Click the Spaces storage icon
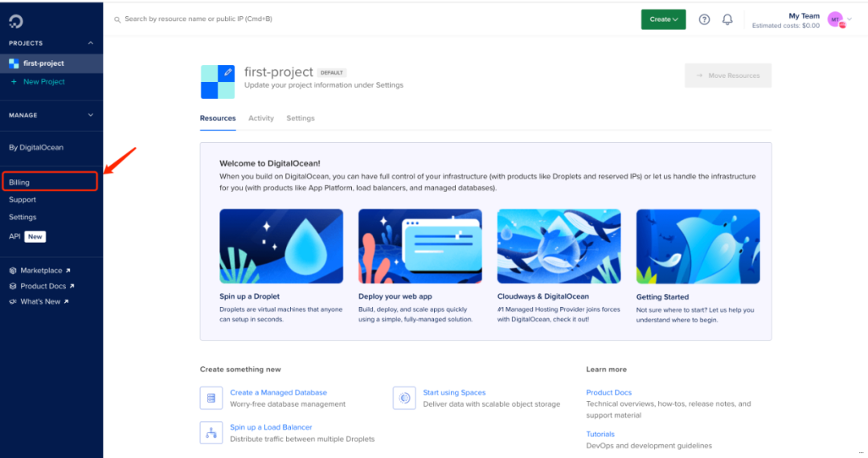The width and height of the screenshot is (868, 458). coord(403,398)
